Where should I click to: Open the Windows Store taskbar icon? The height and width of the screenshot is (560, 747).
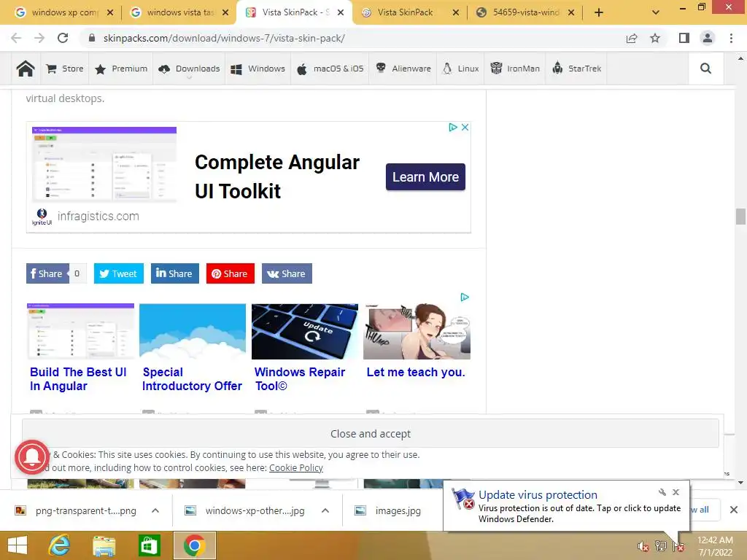click(x=149, y=545)
